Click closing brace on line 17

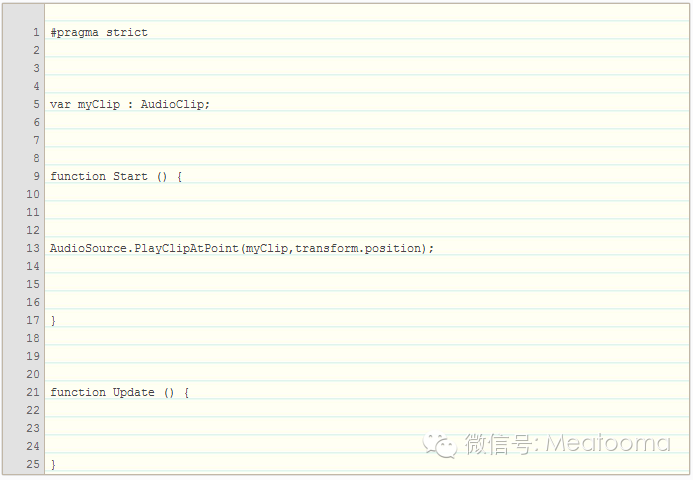(x=53, y=320)
